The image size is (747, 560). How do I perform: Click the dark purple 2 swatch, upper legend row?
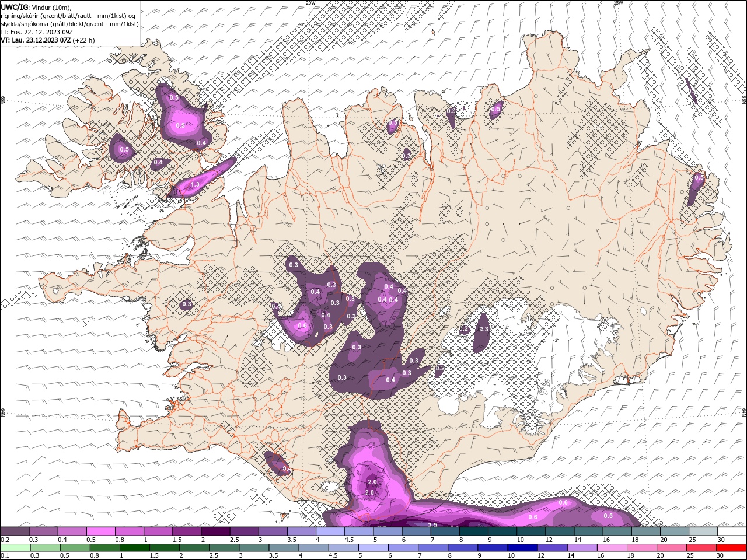(215, 531)
